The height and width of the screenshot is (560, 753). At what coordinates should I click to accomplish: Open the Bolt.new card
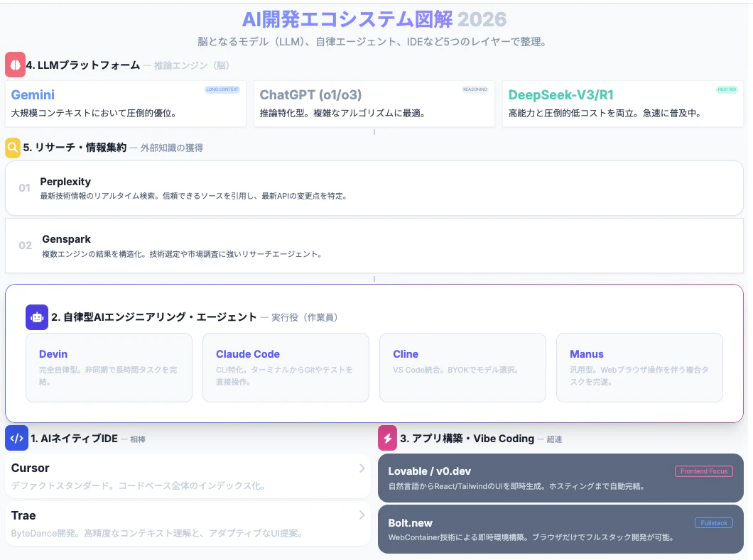560,529
